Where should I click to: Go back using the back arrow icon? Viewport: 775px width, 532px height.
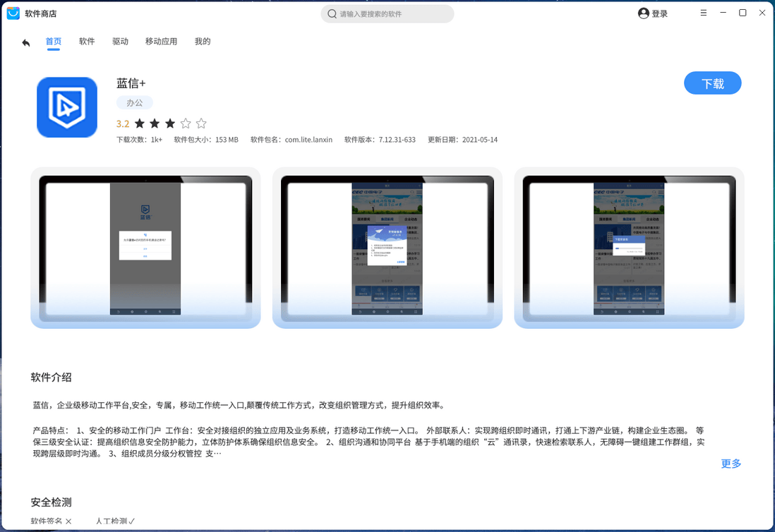pos(26,42)
